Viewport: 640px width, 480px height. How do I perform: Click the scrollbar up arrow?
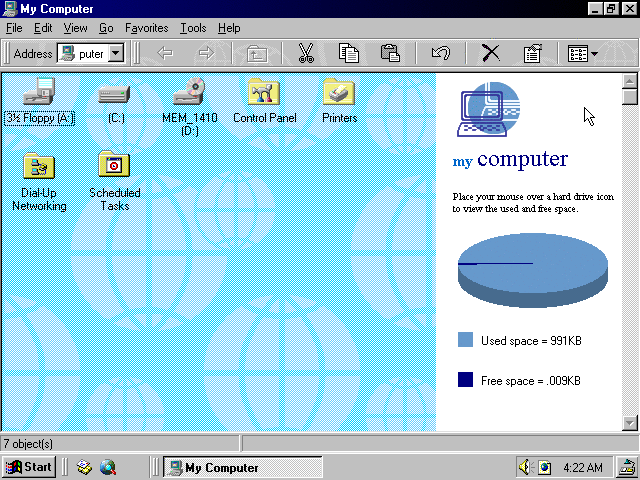coord(630,81)
